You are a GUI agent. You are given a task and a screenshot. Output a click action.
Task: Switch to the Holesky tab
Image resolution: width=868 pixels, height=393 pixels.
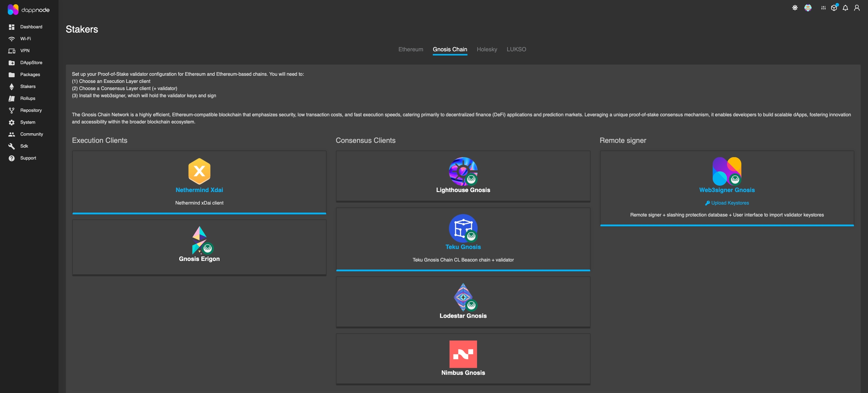pos(486,49)
